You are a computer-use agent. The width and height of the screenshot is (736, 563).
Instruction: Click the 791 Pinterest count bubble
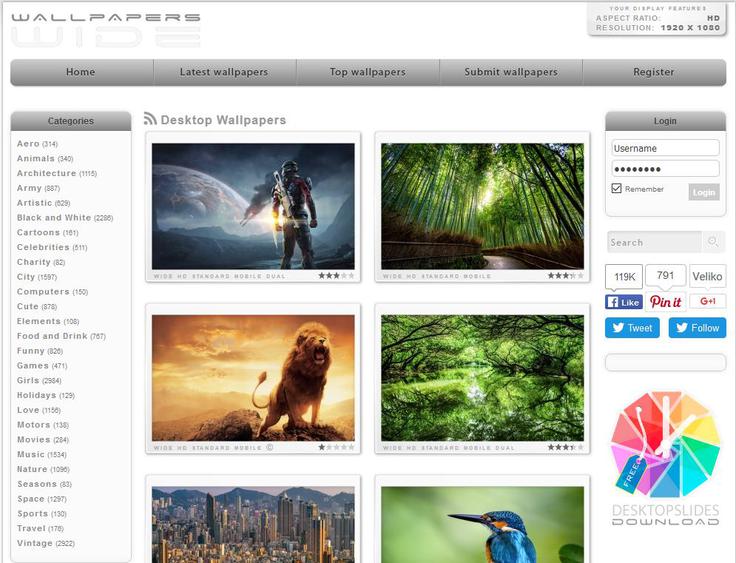(x=666, y=275)
